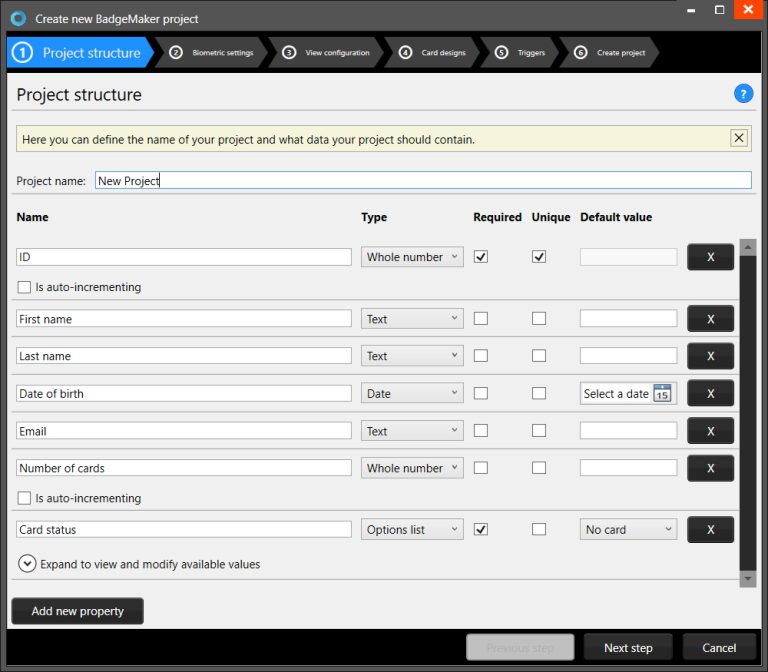The height and width of the screenshot is (672, 768).
Task: Click the property list scrollbar down arrow
Action: 747,579
